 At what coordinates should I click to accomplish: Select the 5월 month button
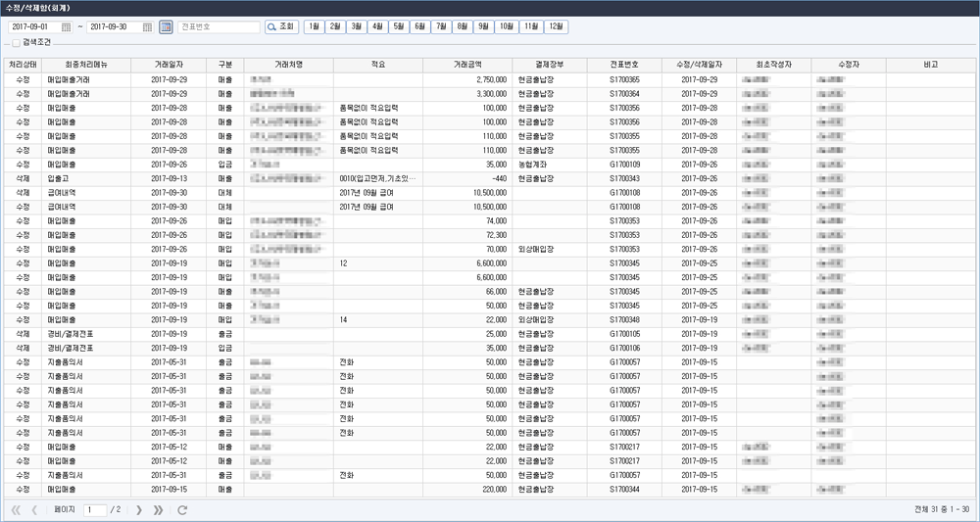[x=399, y=26]
